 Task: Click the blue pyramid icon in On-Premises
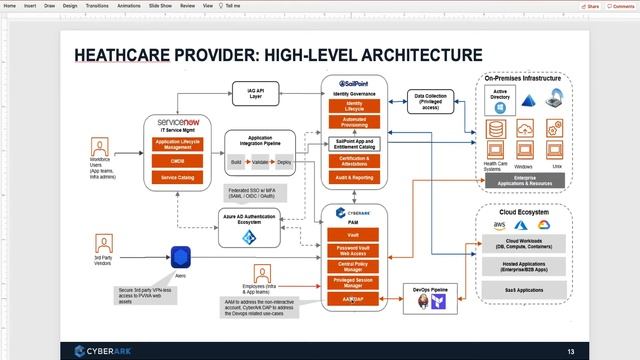[x=528, y=100]
